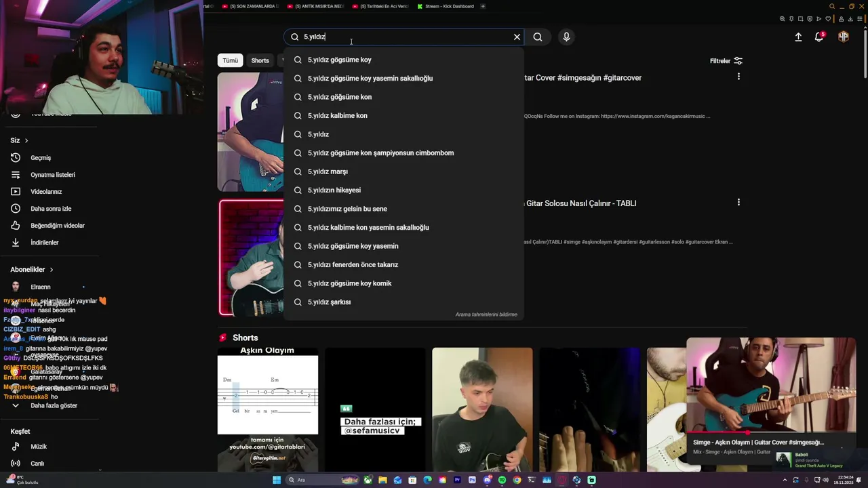
Task: Open browser downloads icon in toolbar
Action: click(850, 19)
